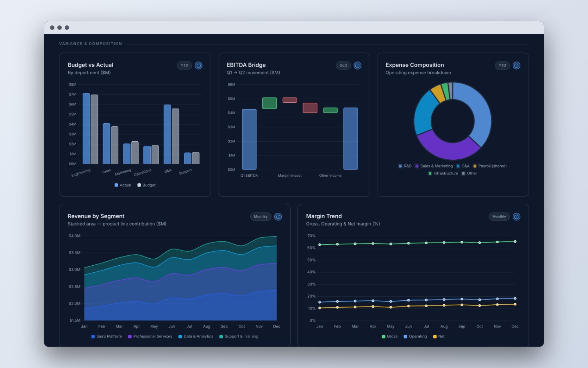Screen dimensions: 588x368
Task: Click Monthly badge on Revenue by Segment
Action: (261, 217)
